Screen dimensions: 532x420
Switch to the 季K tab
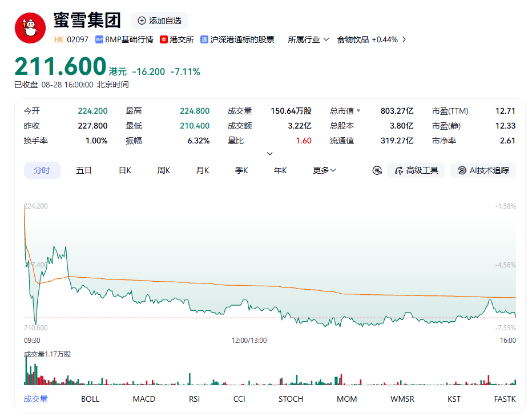[x=241, y=170]
